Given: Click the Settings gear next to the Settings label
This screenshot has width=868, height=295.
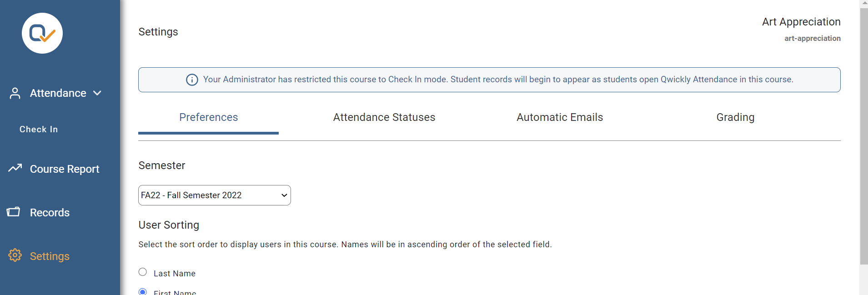Looking at the screenshot, I should tap(15, 255).
